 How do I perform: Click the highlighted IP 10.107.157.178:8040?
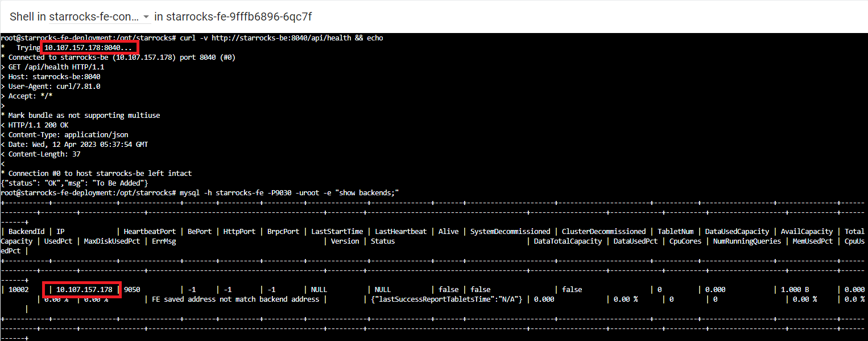[x=89, y=47]
